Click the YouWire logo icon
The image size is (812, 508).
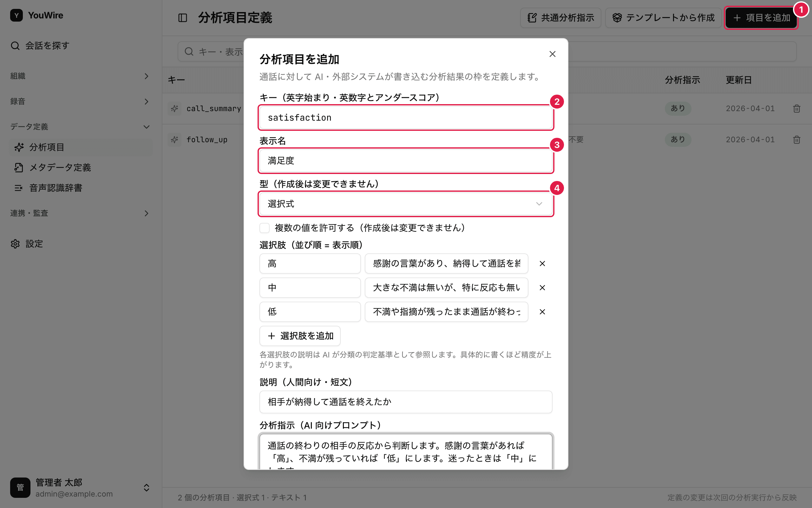(16, 16)
